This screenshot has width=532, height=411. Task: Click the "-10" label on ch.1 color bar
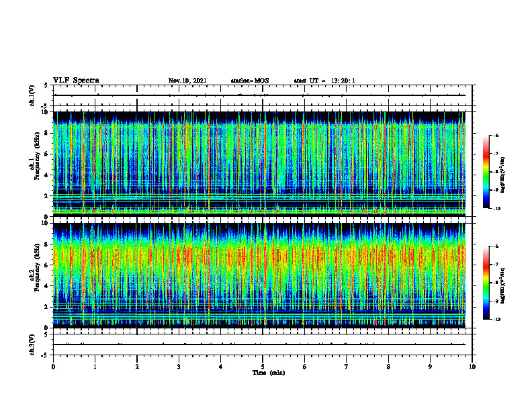496,209
